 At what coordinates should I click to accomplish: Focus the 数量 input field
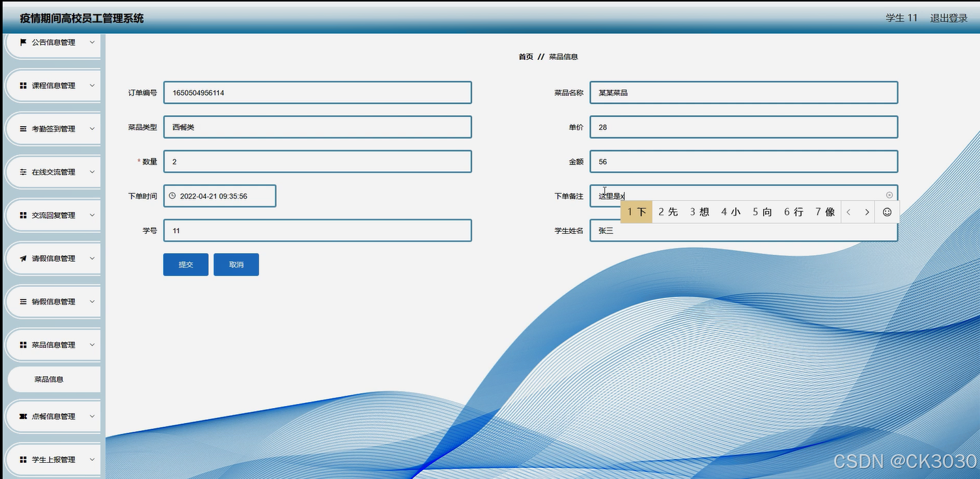coord(318,161)
